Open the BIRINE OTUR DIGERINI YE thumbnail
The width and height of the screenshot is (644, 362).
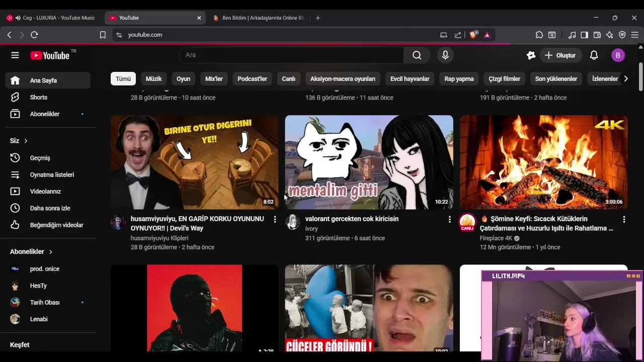194,162
